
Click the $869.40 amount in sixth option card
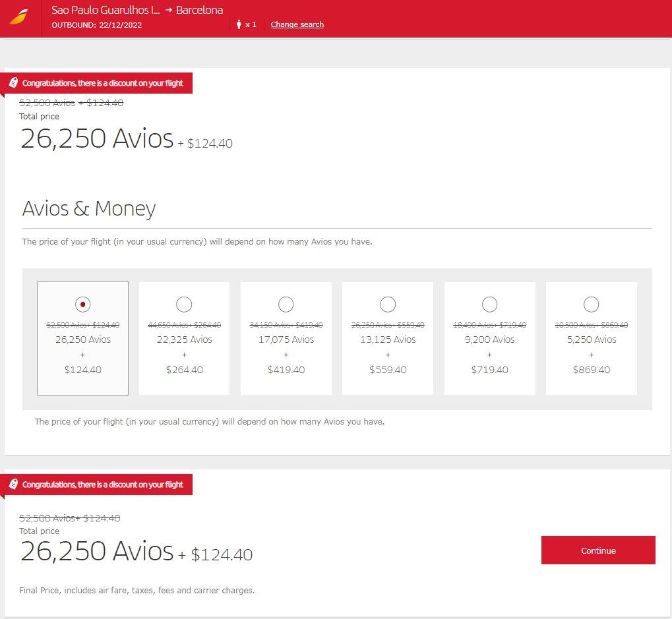tap(591, 370)
